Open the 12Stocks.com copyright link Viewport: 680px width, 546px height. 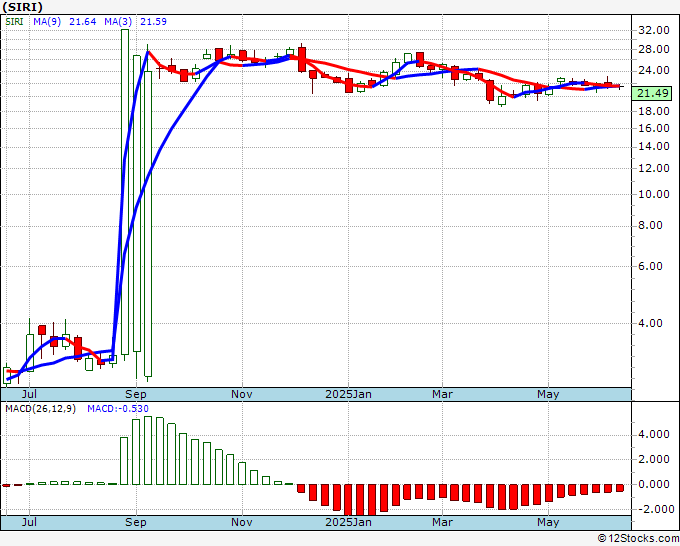point(638,539)
